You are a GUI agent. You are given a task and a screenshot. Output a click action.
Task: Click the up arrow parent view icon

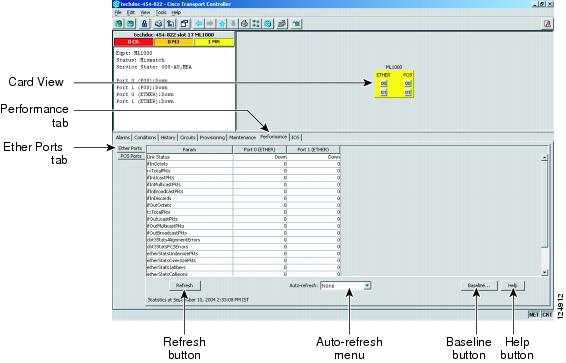[x=222, y=24]
